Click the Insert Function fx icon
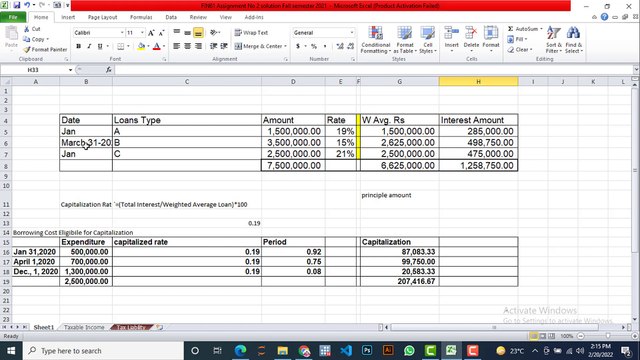Viewport: 640px width, 360px height. click(109, 70)
